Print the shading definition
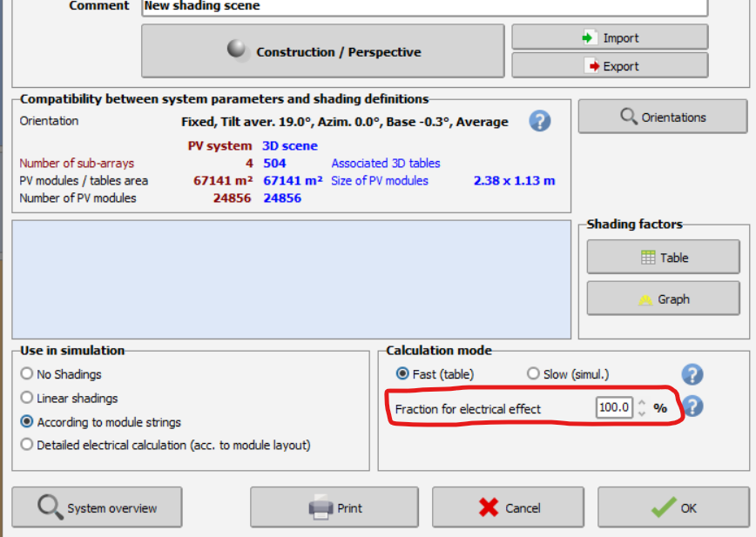Screen dimensions: 756x537 (335, 507)
